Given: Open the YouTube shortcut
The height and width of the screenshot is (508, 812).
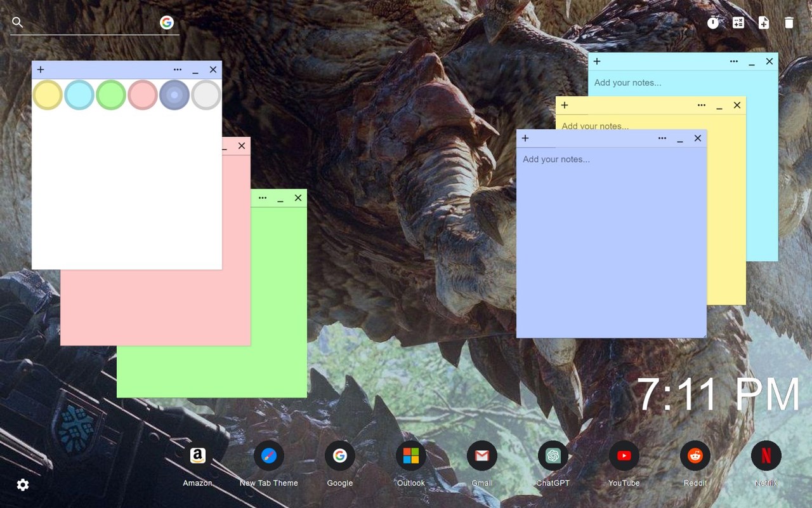Looking at the screenshot, I should coord(624,456).
